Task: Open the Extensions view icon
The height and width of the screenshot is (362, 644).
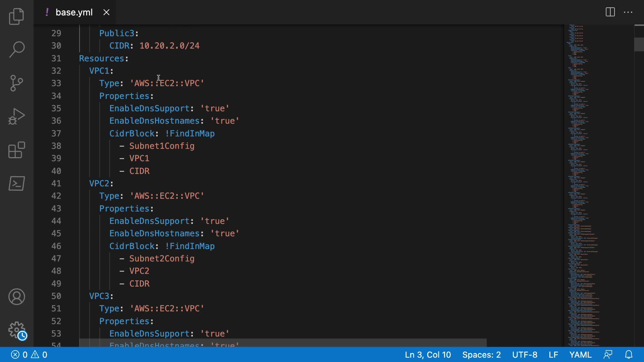Action: pyautogui.click(x=16, y=150)
